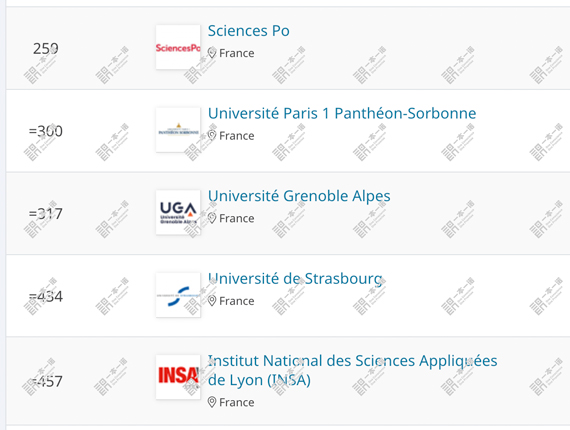
Task: Click location pin icon under Sciences Po
Action: (212, 53)
